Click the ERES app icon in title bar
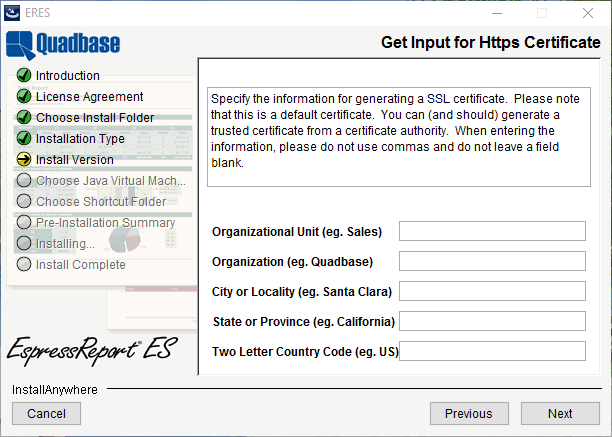 (x=12, y=13)
